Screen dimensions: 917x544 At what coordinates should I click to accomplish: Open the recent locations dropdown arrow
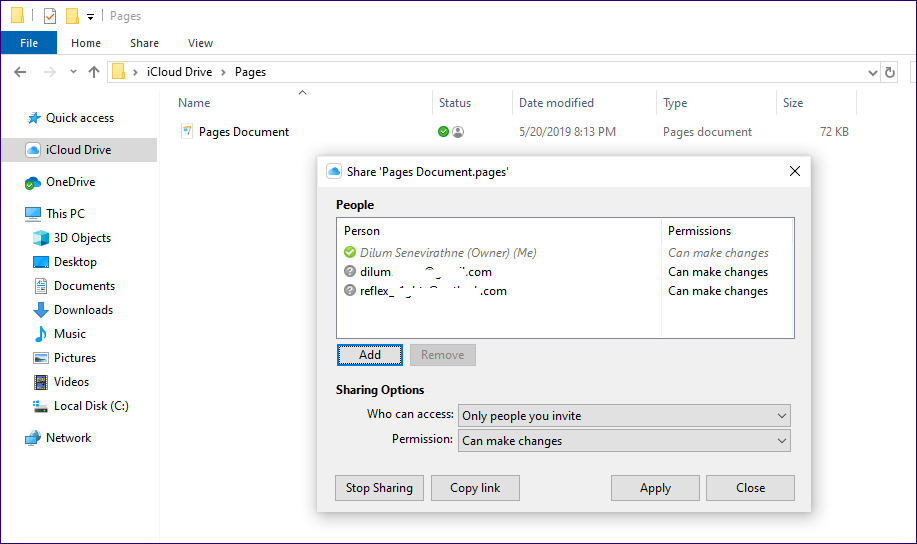(73, 72)
